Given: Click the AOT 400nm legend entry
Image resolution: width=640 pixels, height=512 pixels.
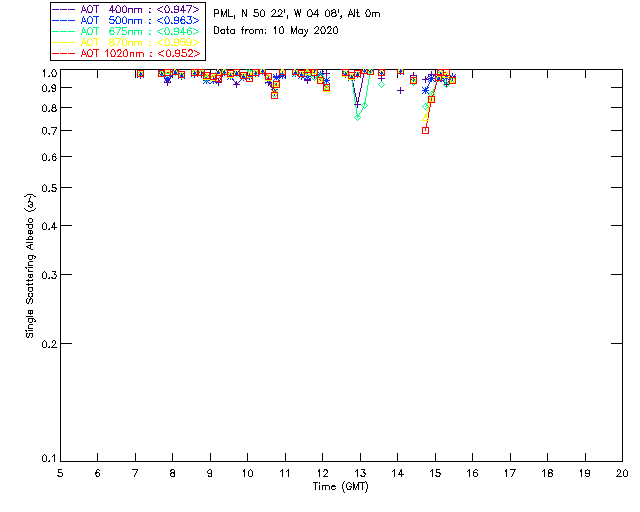Looking at the screenshot, I should (x=127, y=9).
